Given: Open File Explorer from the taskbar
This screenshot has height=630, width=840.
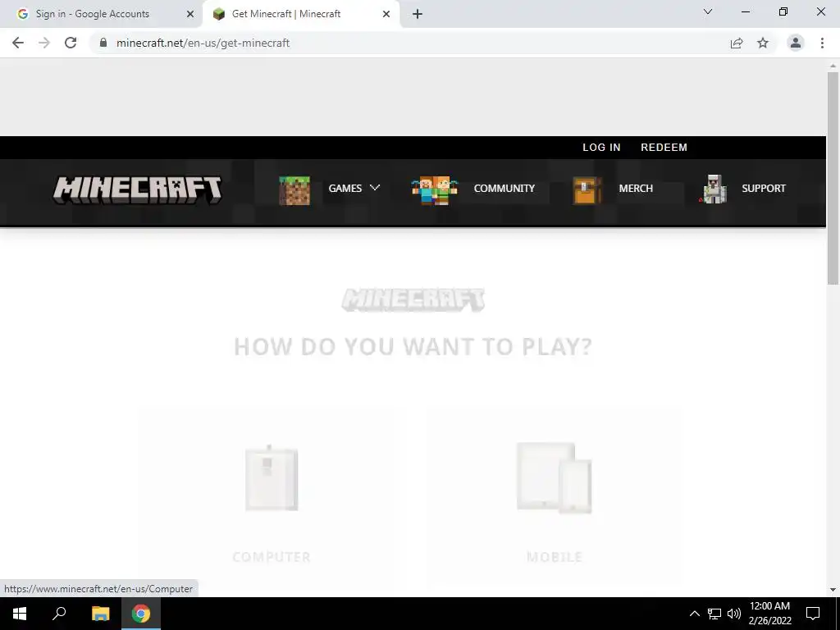Looking at the screenshot, I should click(x=100, y=614).
